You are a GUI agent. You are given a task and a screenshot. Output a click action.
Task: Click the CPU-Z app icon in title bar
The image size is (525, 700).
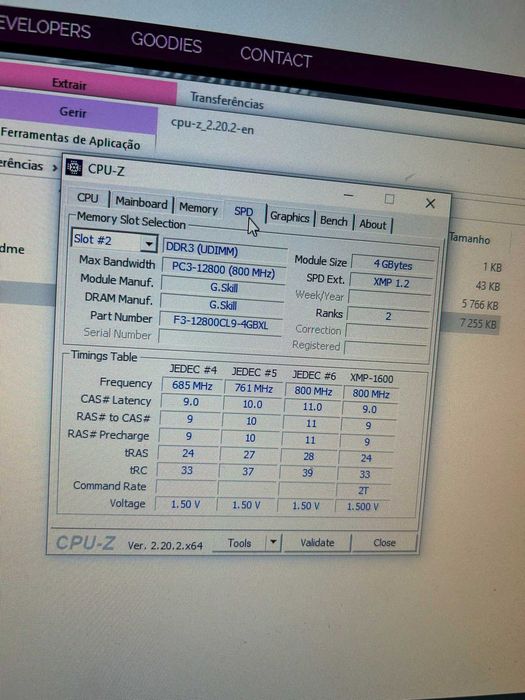74,167
